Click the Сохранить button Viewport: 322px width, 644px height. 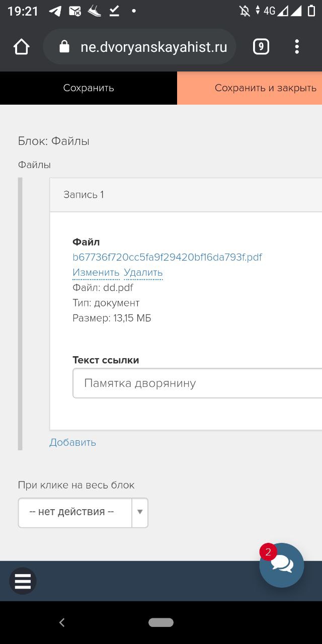pos(89,88)
